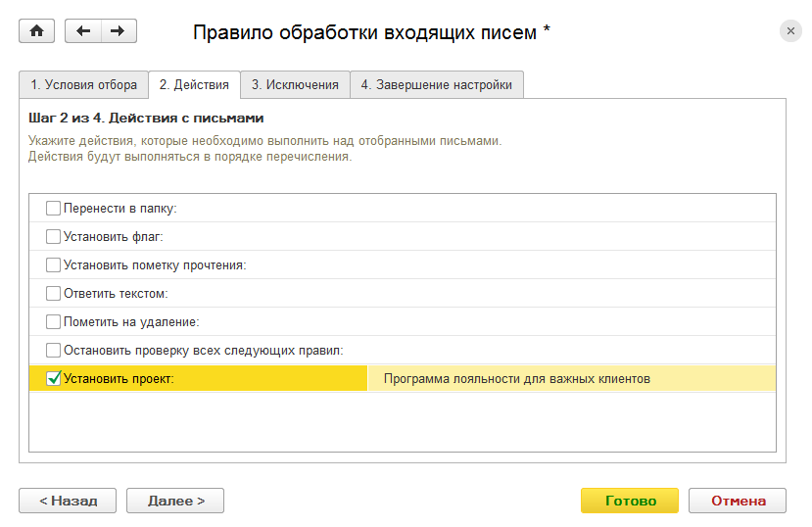Open the '3. Исключения' tab
Viewport: 812px width, 527px height.
point(295,85)
